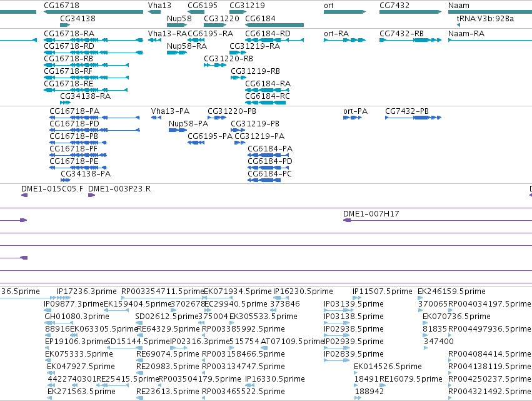Click the Vha13 gene name
This screenshot has height=401, width=532.
click(x=159, y=6)
